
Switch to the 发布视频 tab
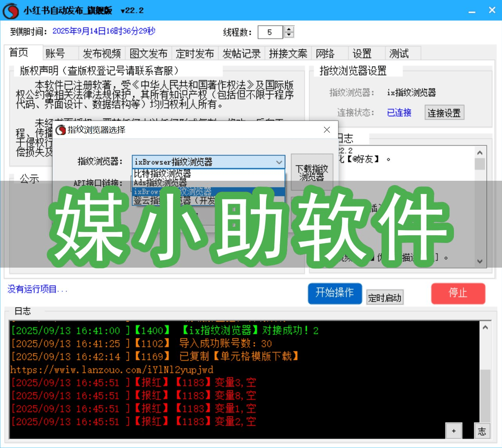coord(101,53)
